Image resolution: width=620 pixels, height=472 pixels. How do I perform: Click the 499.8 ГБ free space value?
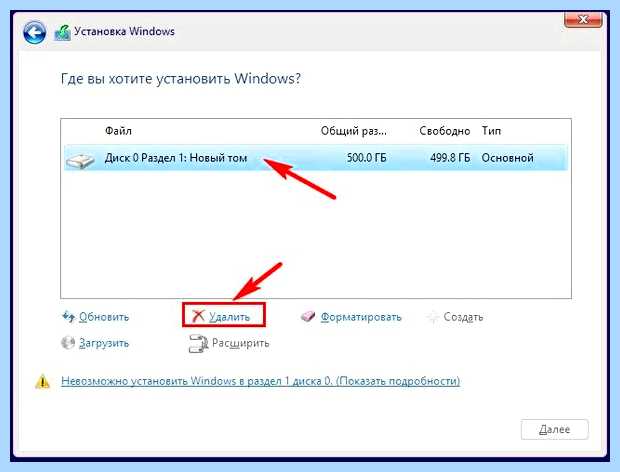[x=450, y=158]
